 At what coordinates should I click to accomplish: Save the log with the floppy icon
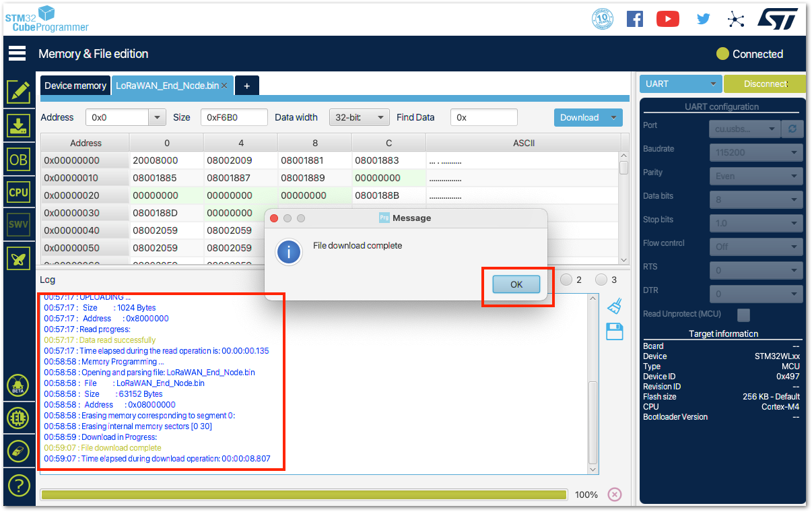pyautogui.click(x=614, y=331)
